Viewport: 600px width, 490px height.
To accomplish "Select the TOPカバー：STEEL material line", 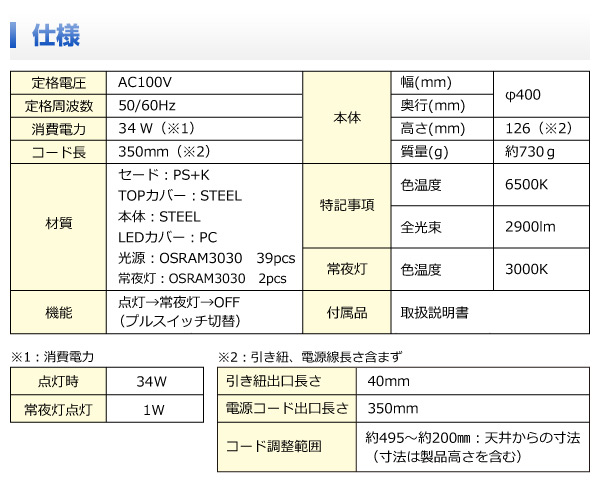I will click(179, 195).
